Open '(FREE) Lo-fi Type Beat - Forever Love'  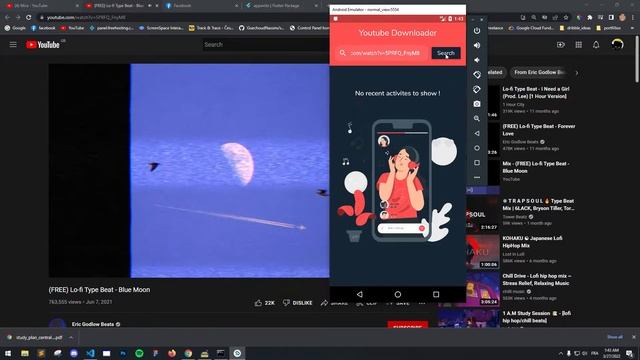539,130
